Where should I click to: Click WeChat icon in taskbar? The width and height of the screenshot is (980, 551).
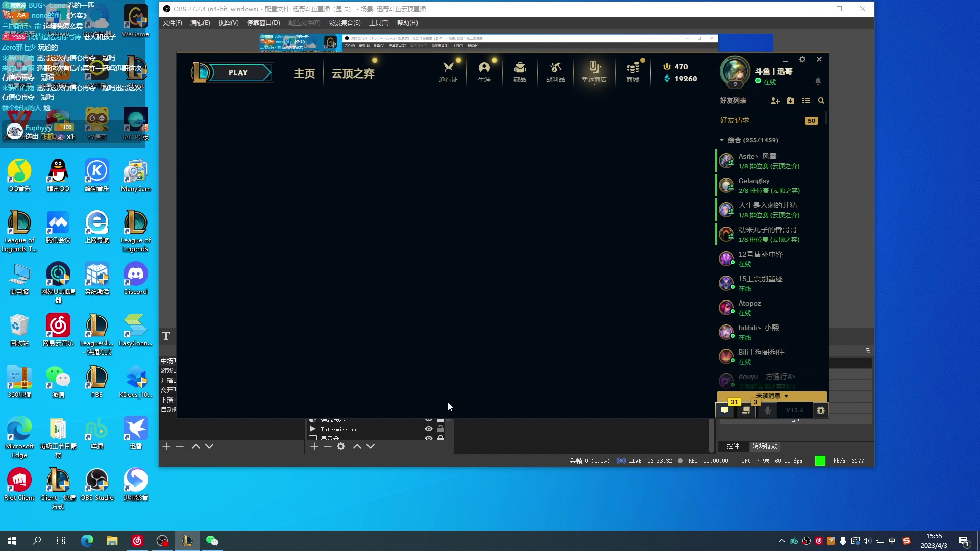(x=212, y=541)
